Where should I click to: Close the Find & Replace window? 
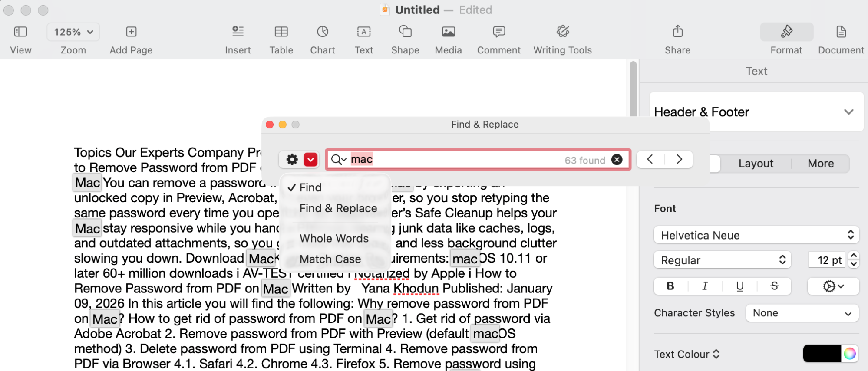point(269,125)
